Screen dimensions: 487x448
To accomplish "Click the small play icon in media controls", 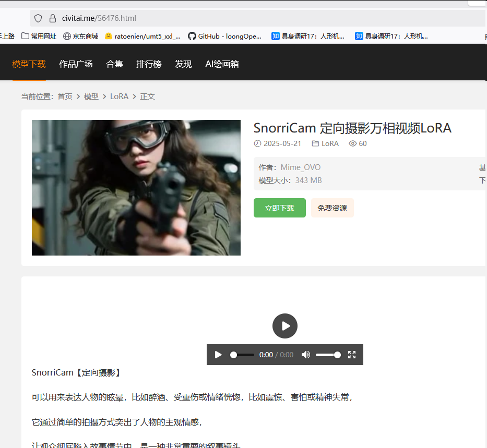I will click(x=218, y=355).
